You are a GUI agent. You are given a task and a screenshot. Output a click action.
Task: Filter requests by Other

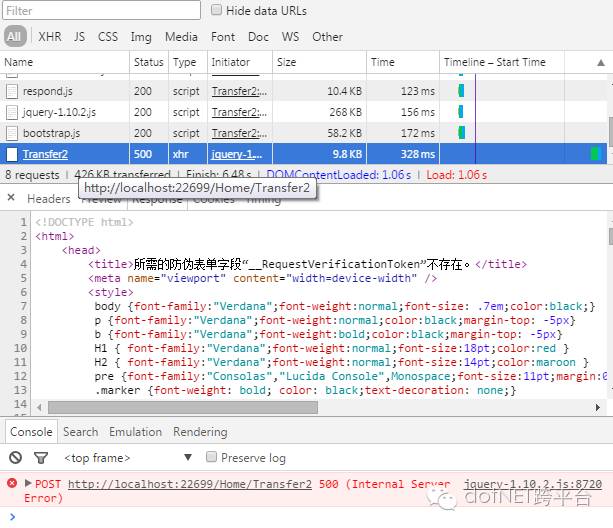pos(327,37)
